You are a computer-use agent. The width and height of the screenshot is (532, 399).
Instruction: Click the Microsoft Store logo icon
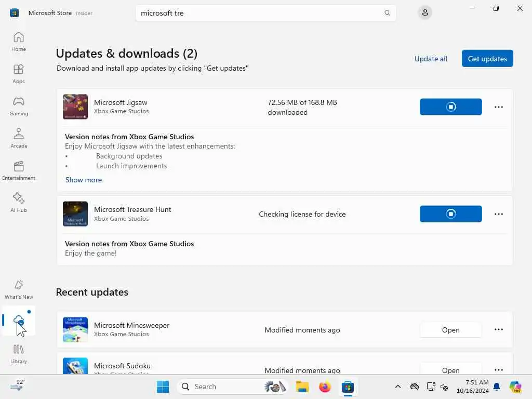tap(14, 13)
